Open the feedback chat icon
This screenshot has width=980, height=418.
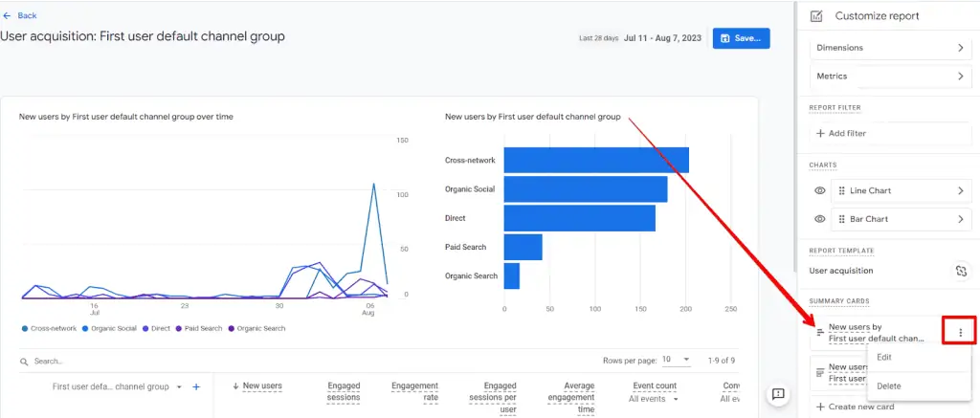[778, 394]
